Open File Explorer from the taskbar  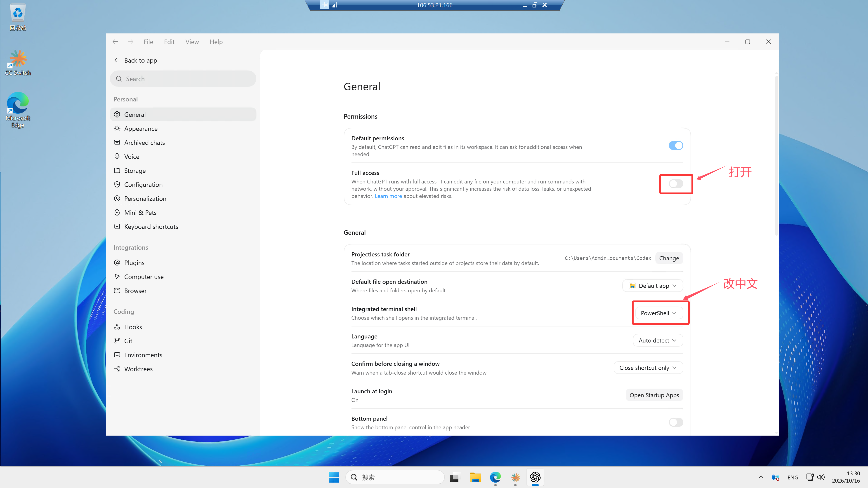(x=475, y=477)
